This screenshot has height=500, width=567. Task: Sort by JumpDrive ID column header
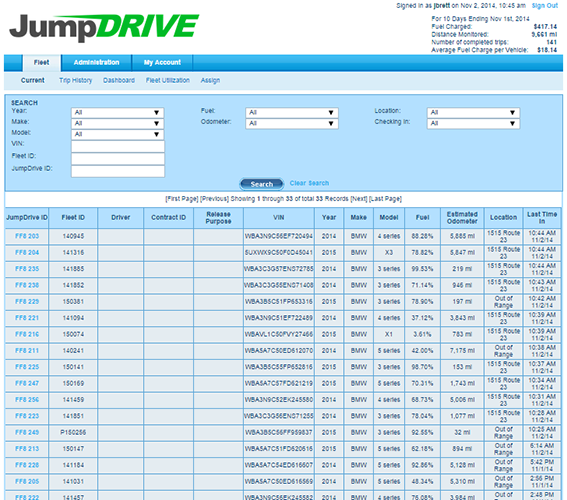(x=27, y=218)
